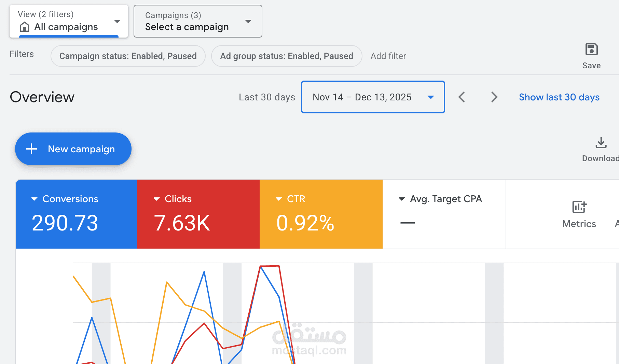This screenshot has height=364, width=619.
Task: Click the home icon beside All campaigns
Action: pos(25,27)
